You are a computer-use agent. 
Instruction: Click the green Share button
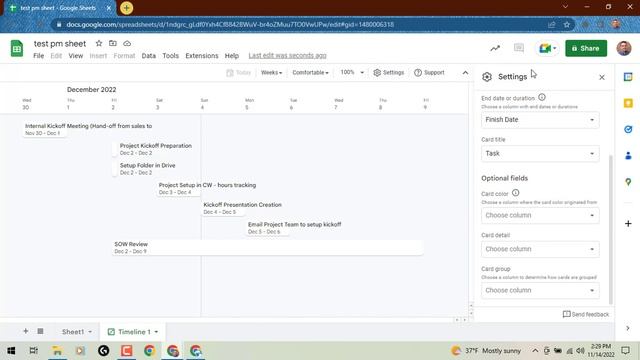click(586, 48)
